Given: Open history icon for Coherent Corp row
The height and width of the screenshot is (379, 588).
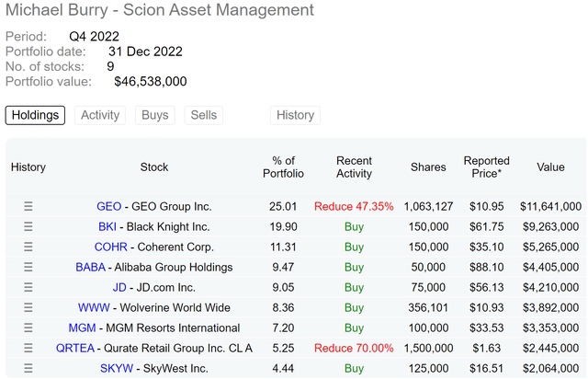Looking at the screenshot, I should coord(28,247).
